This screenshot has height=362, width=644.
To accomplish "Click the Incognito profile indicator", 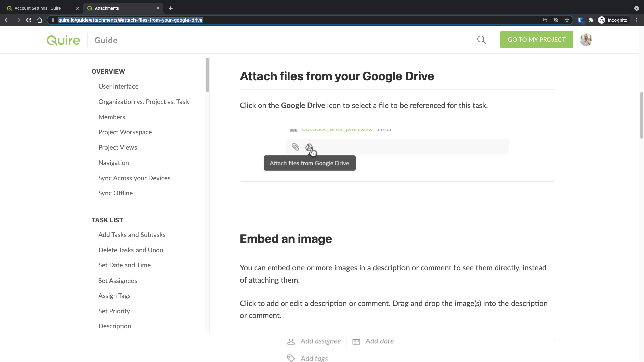I will coord(613,20).
